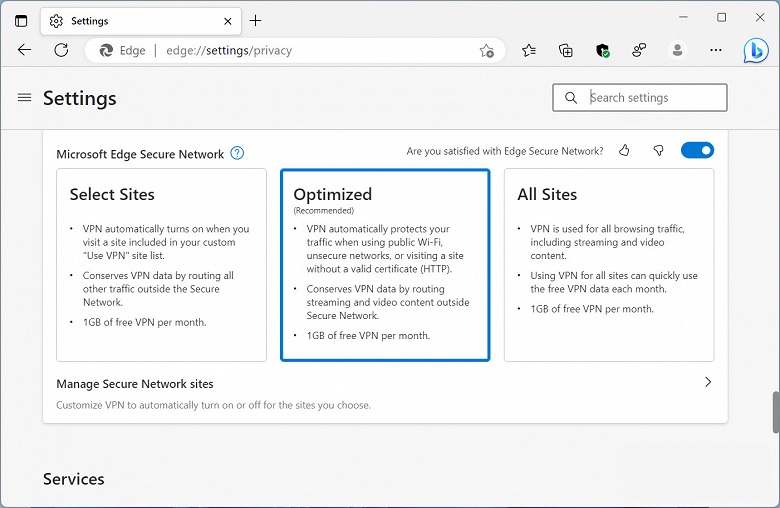Viewport: 780px width, 508px height.
Task: Click the Secure Network shield icon
Action: point(602,50)
